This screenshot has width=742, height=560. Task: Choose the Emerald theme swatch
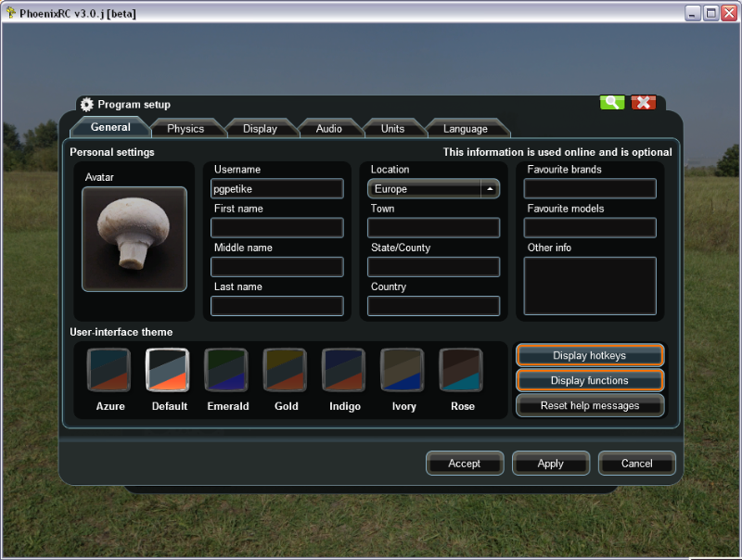[226, 370]
